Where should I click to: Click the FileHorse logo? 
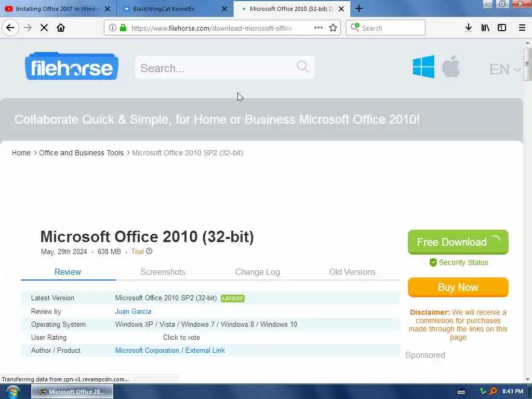coord(72,66)
